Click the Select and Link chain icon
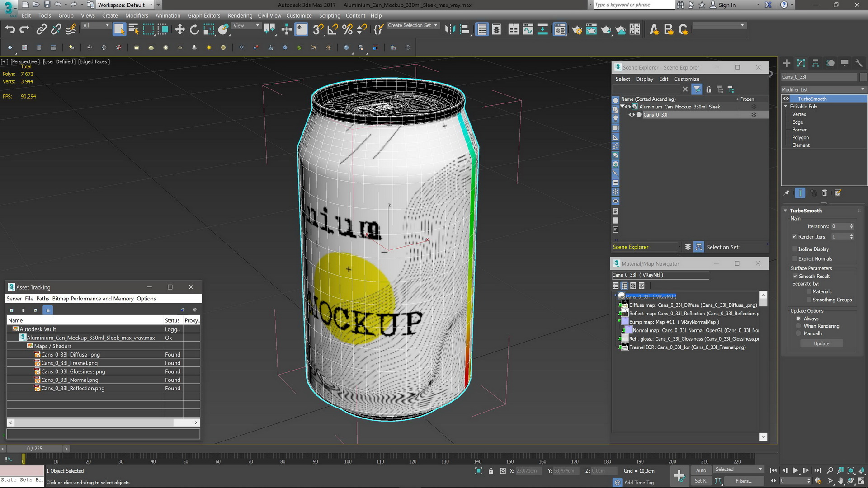 coord(42,30)
